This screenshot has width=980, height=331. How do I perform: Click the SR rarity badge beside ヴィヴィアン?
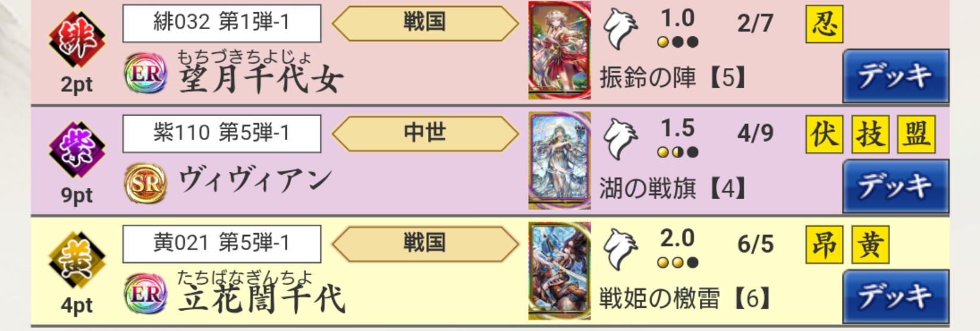[x=146, y=183]
